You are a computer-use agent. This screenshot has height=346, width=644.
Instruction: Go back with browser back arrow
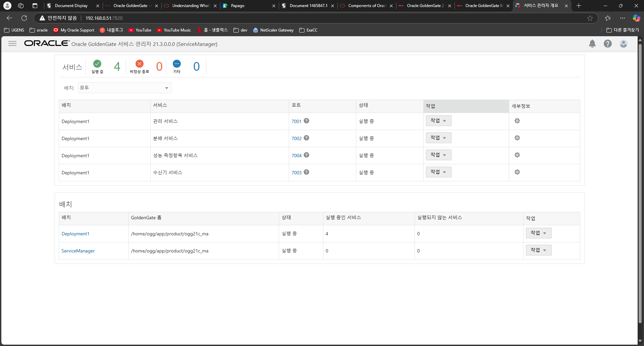coord(9,18)
